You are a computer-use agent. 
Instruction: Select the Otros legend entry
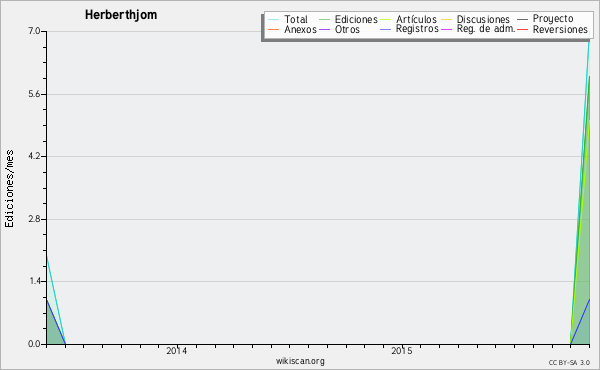(339, 29)
